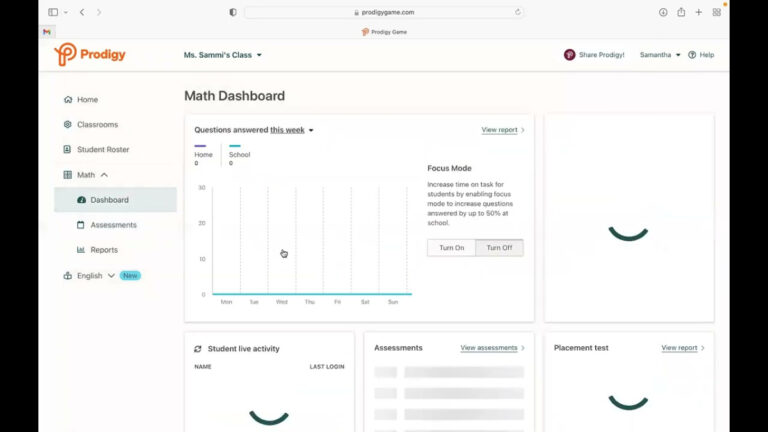Turn On Focus Mode
768x432 pixels.
(x=452, y=248)
